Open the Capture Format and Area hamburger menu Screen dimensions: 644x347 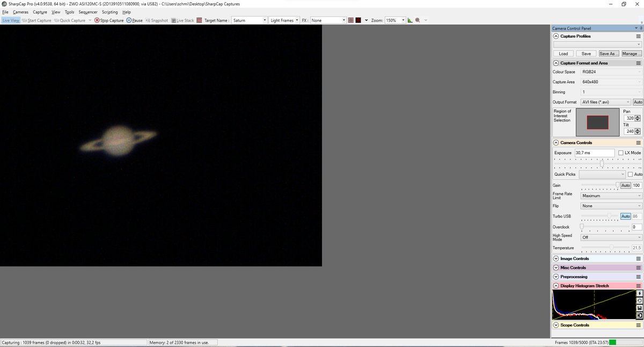[638, 63]
